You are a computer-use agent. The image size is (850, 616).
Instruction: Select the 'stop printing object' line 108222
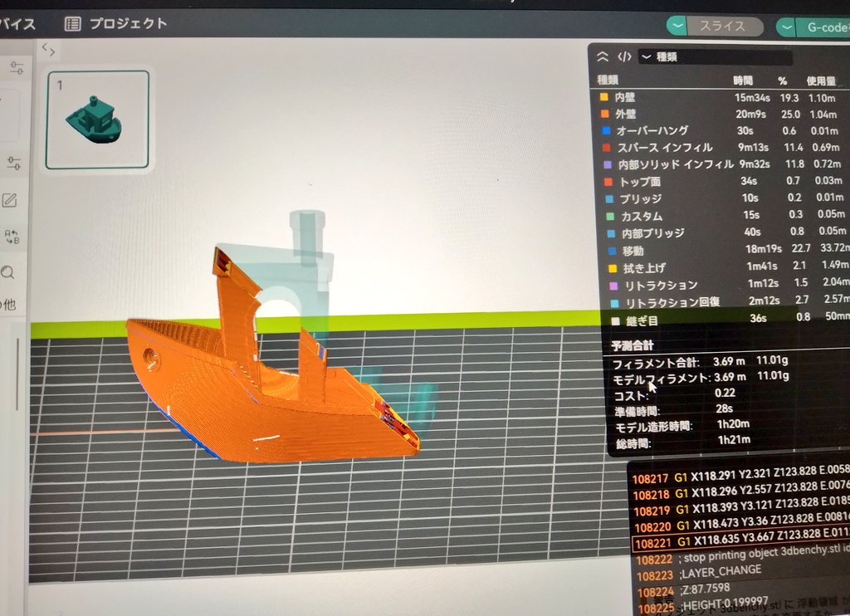742,555
